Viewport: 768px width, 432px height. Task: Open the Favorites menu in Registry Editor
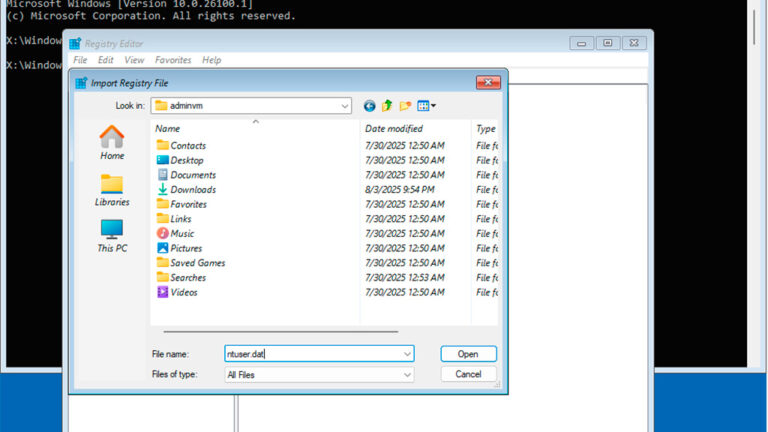(x=173, y=60)
